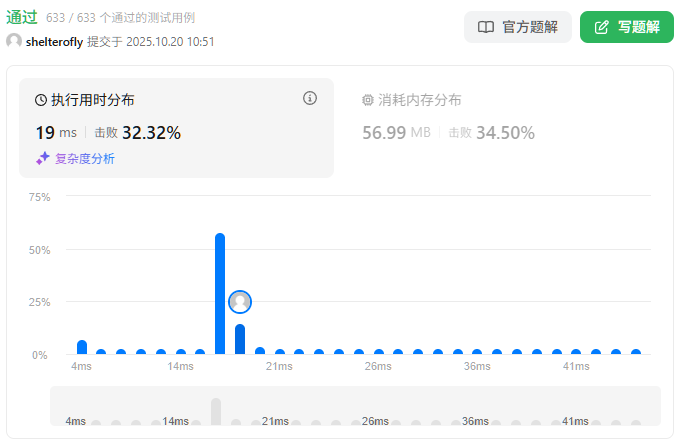Click the green 通过 status text

(22, 17)
